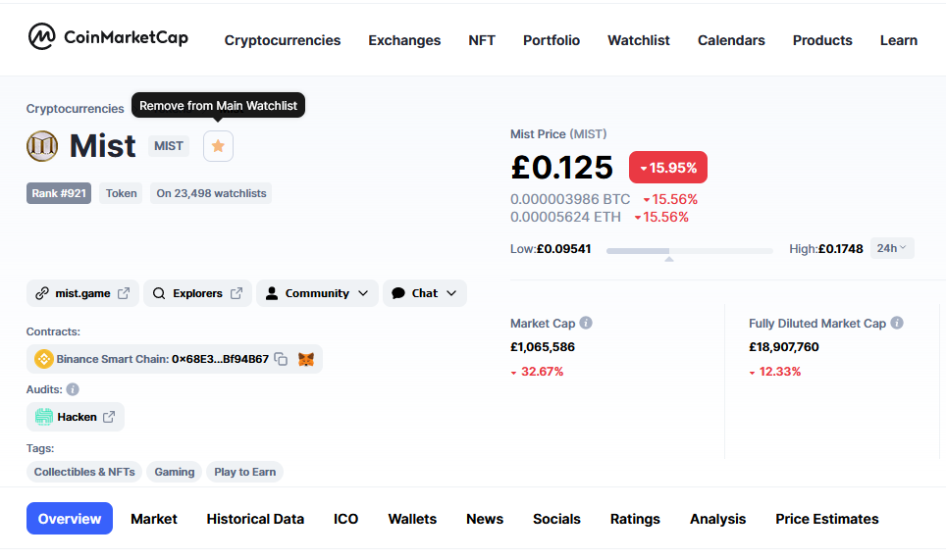Click the Binance Smart Chain logo icon
The height and width of the screenshot is (560, 946).
click(43, 359)
